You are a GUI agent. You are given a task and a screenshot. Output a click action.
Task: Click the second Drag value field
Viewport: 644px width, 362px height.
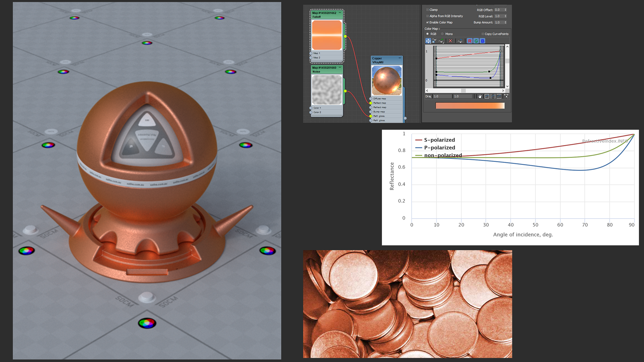(x=463, y=96)
